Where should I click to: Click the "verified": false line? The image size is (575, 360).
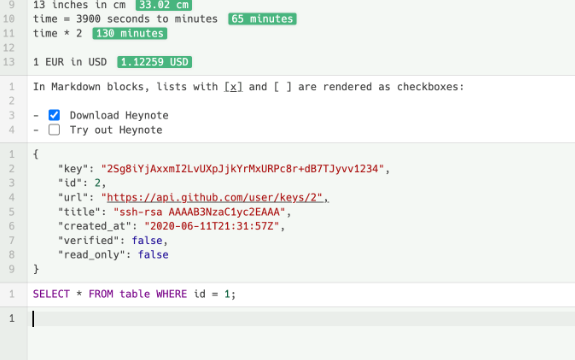[x=113, y=240]
